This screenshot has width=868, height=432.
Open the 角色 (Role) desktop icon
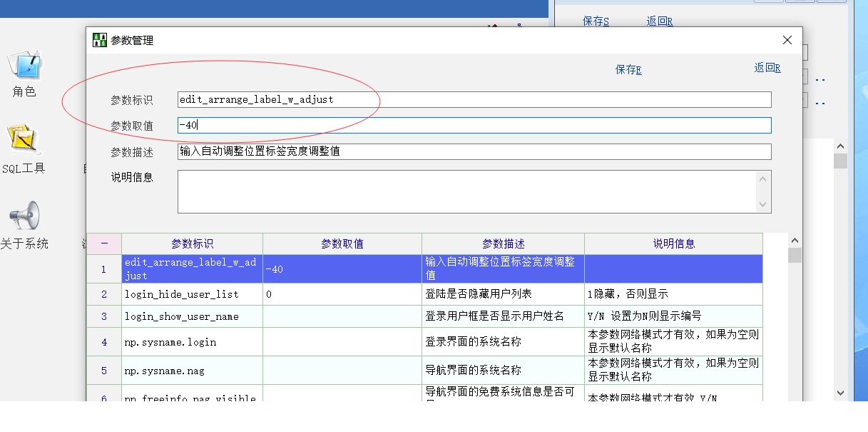click(x=24, y=66)
